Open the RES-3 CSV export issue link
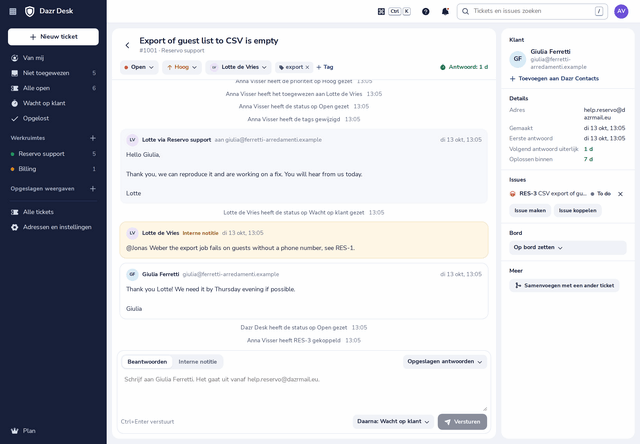 (x=553, y=194)
